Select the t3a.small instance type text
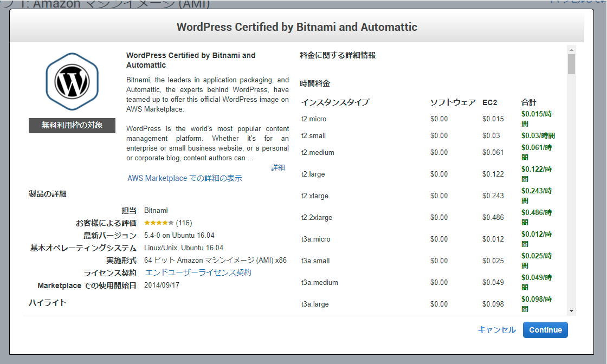This screenshot has width=607, height=364. click(x=315, y=261)
